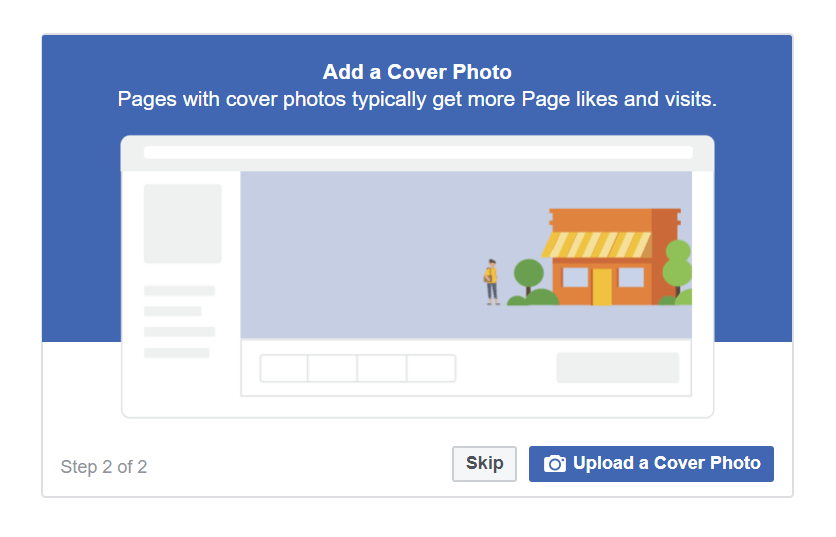This screenshot has width=836, height=537.
Task: Click the orange shop building illustration
Action: click(612, 257)
